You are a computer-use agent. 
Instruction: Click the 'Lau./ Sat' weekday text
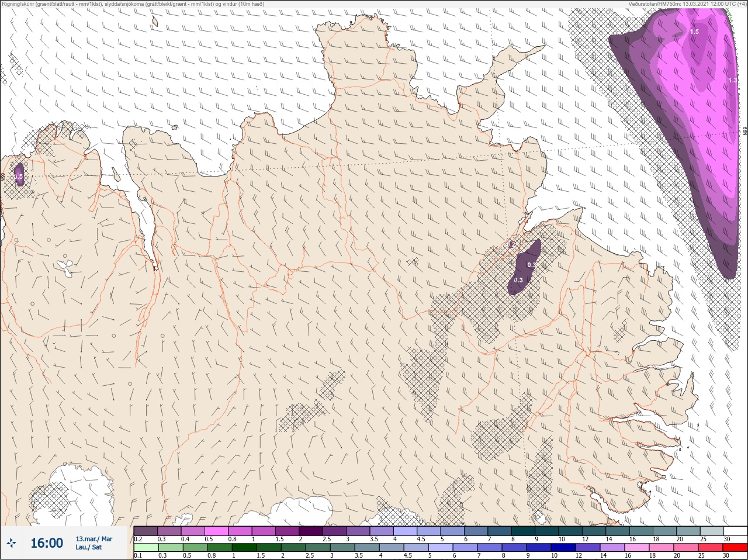[x=88, y=548]
